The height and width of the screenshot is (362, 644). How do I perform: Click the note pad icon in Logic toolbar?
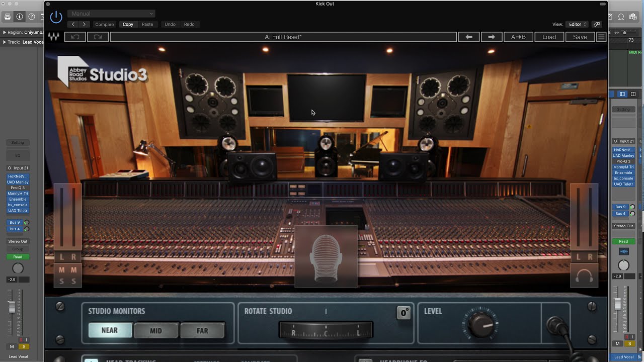click(x=611, y=17)
